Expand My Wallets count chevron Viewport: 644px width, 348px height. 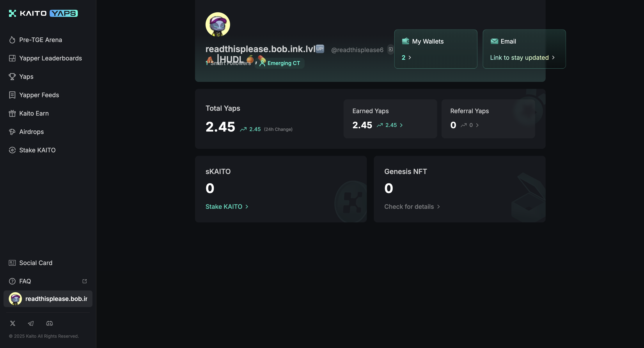410,57
